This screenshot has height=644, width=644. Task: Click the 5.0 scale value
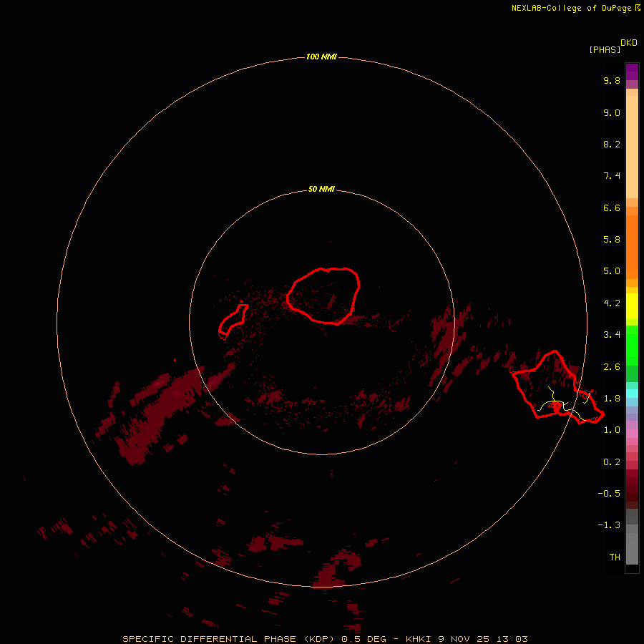click(612, 271)
